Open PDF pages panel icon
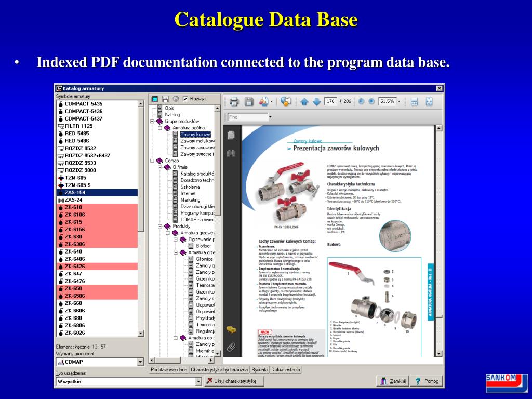 tap(231, 135)
